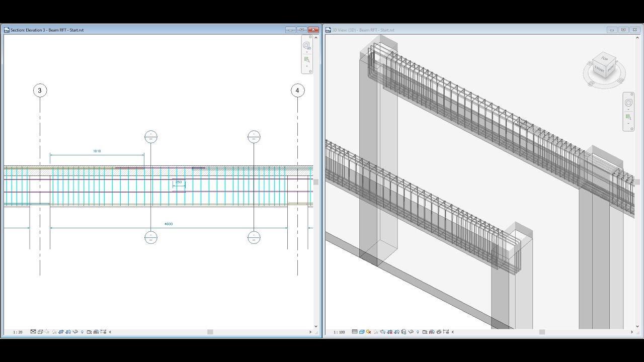Expand steering wheel dropdown in 3D navigation bar
644x362 pixels.
click(x=628, y=109)
